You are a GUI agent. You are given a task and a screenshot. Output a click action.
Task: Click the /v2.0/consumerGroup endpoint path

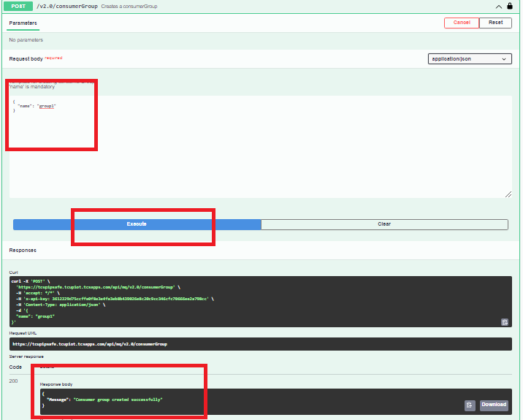(x=67, y=7)
